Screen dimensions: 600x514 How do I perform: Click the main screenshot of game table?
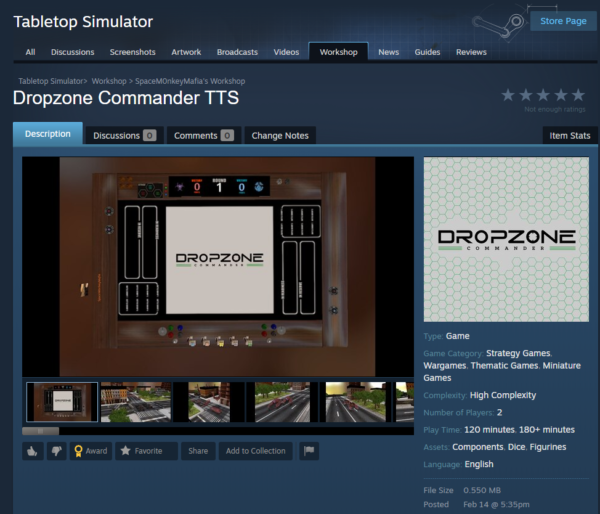point(218,267)
